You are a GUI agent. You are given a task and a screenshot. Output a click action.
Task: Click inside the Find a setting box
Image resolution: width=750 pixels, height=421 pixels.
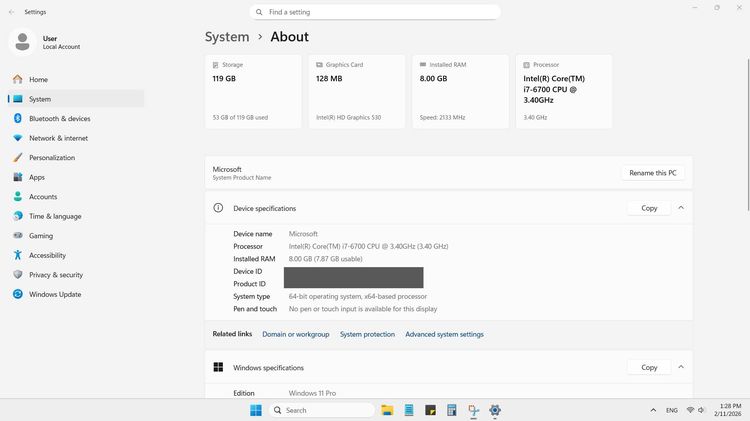(x=375, y=12)
